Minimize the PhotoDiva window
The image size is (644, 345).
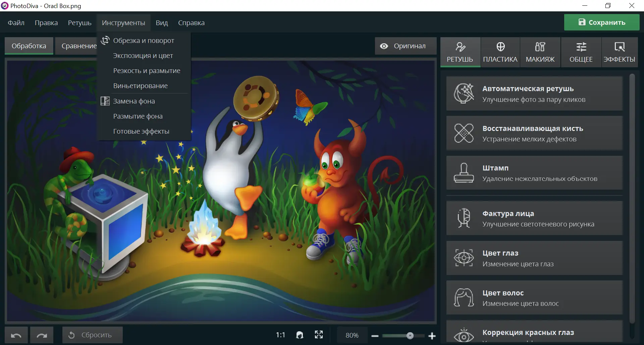tap(585, 6)
